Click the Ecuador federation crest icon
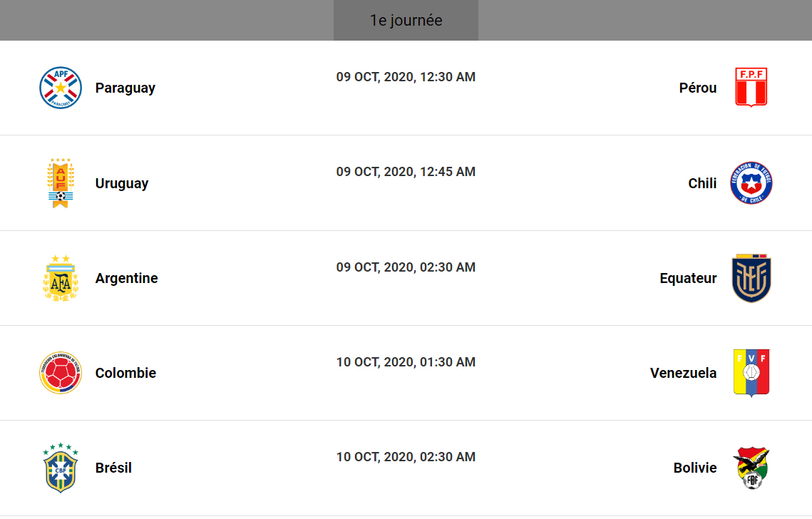Image resolution: width=812 pixels, height=519 pixels. [751, 278]
